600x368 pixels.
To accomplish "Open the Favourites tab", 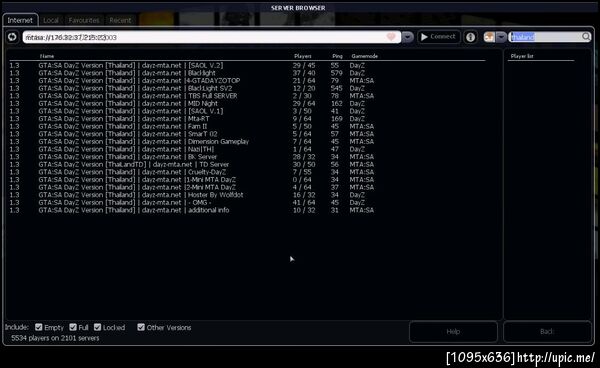I will (84, 20).
